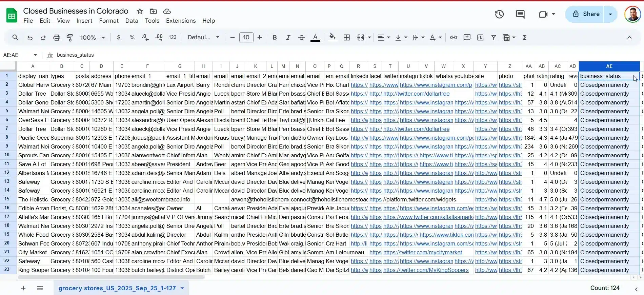Insert a comment
The width and height of the screenshot is (644, 295).
[x=467, y=37]
